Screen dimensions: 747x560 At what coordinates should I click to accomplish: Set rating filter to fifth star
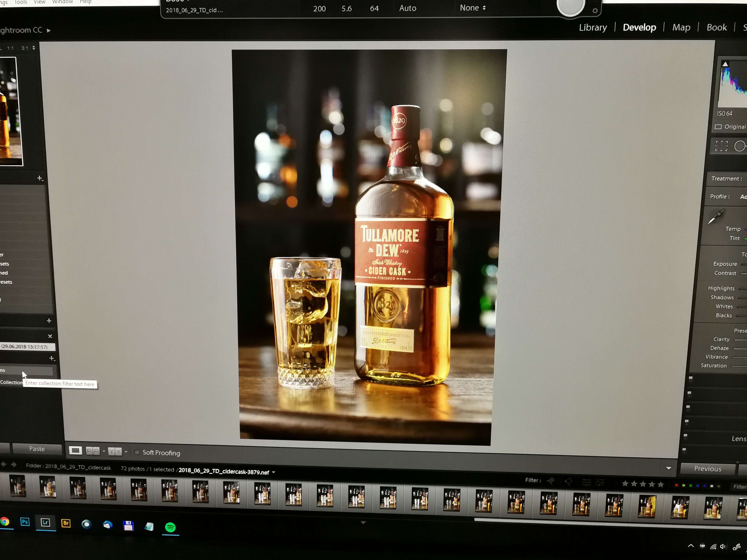tap(661, 484)
